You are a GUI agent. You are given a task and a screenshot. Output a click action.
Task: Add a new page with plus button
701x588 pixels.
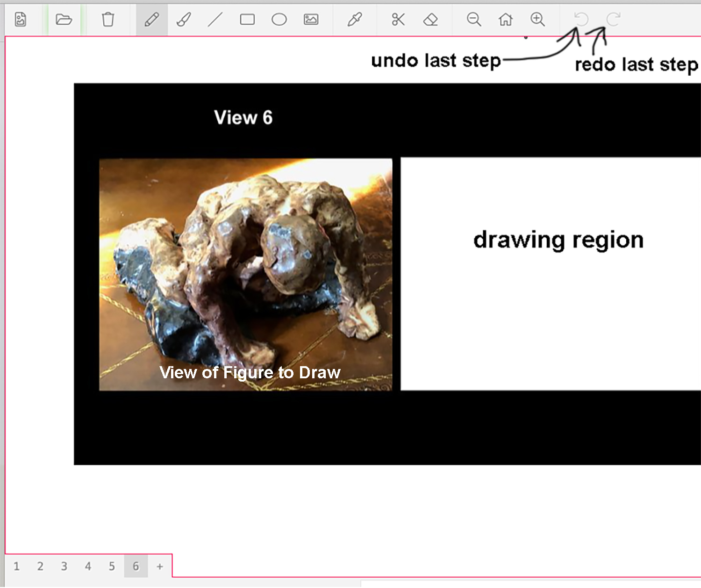pyautogui.click(x=160, y=567)
